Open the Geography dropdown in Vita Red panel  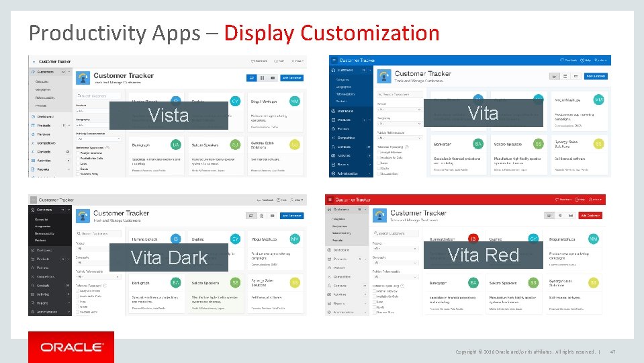[395, 263]
